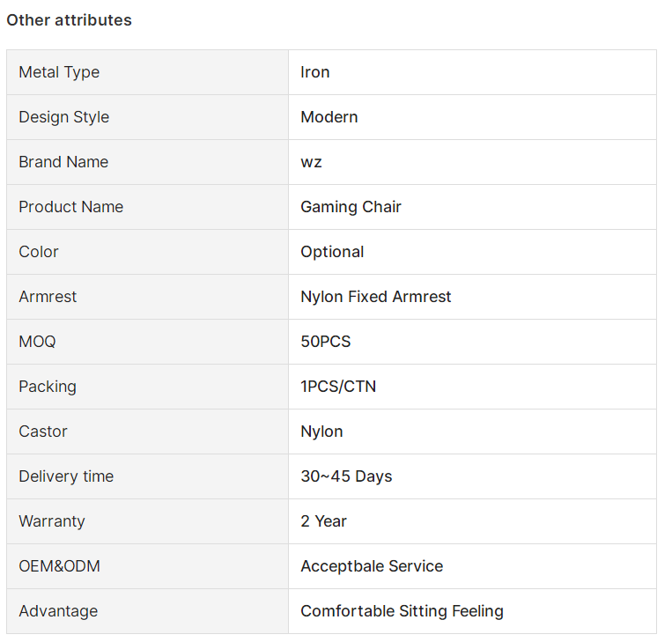Click the 'Acceptbale Service' value text
Screen dimensions: 672x642
point(372,566)
